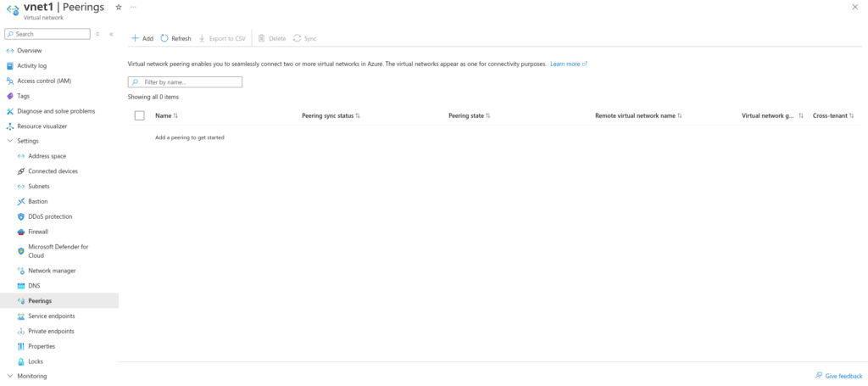The height and width of the screenshot is (386, 868).
Task: Refresh the peerings list
Action: 175,38
